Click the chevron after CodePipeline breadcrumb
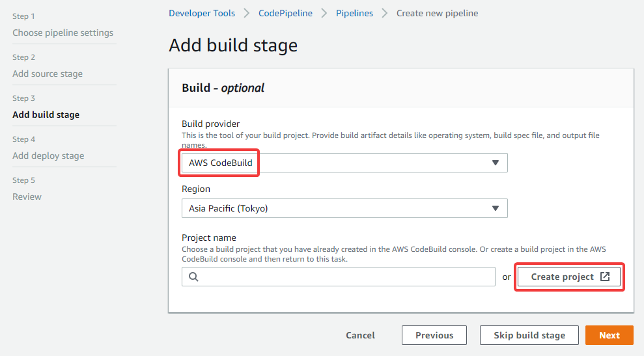 point(324,13)
